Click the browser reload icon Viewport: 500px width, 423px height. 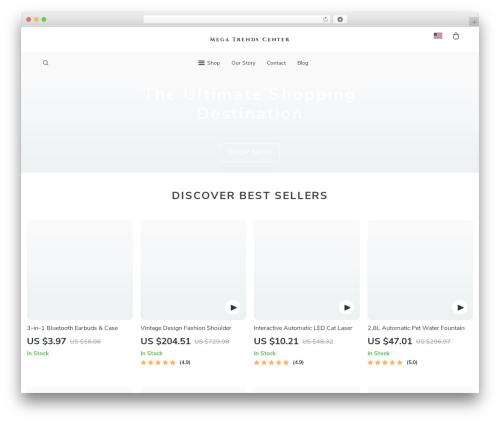[325, 19]
